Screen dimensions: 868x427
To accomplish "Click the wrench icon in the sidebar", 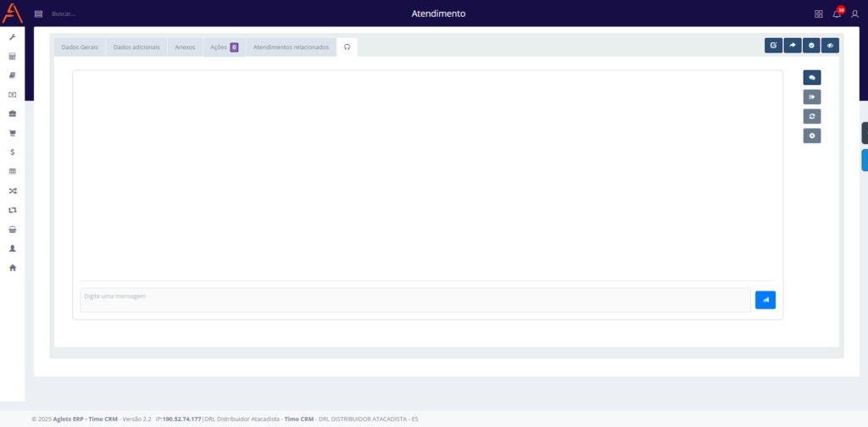I will [x=12, y=37].
